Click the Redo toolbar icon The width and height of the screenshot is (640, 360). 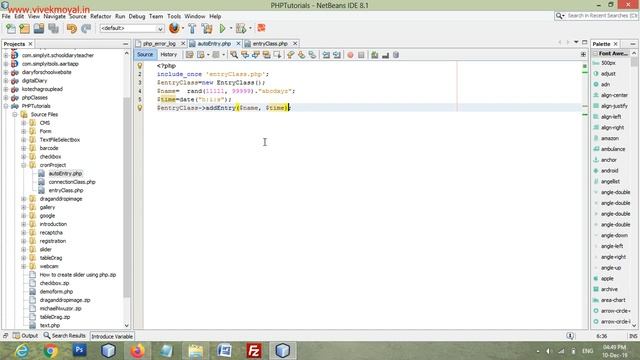tap(86, 28)
